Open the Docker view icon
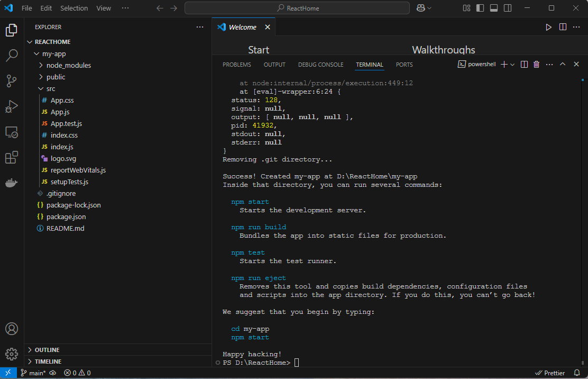This screenshot has height=379, width=588. pyautogui.click(x=12, y=183)
